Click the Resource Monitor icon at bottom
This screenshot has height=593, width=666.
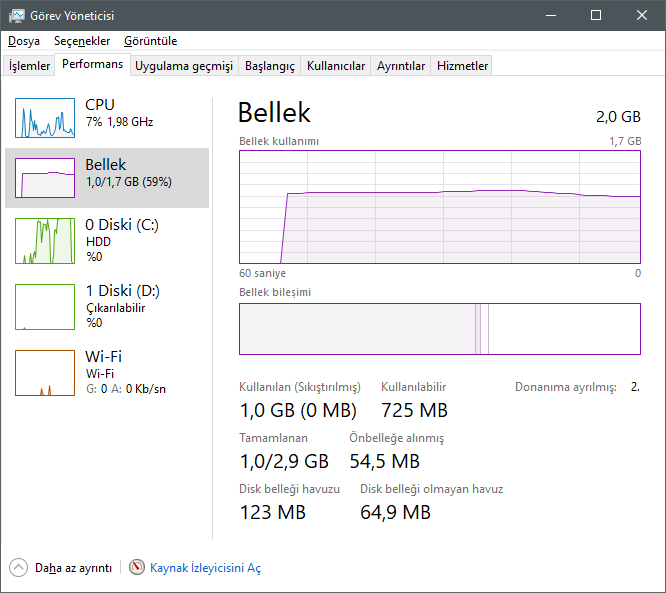pyautogui.click(x=137, y=567)
